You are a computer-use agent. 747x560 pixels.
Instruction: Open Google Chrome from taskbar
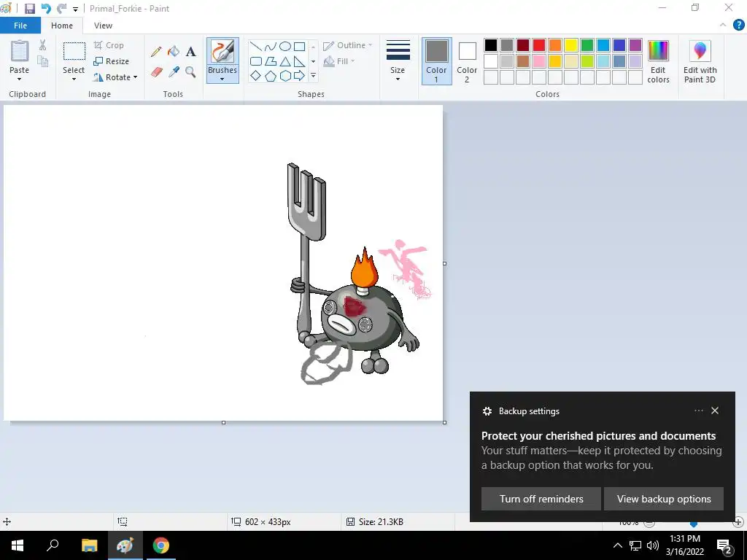(161, 545)
